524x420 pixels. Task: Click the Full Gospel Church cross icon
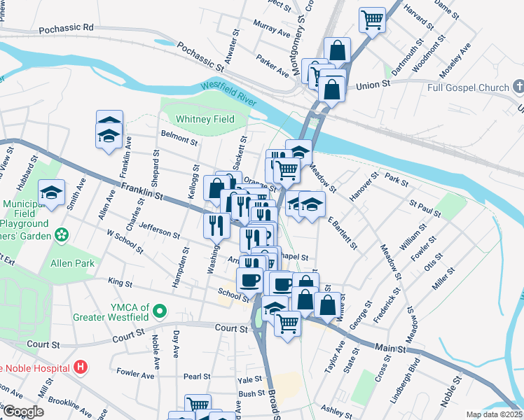point(518,87)
